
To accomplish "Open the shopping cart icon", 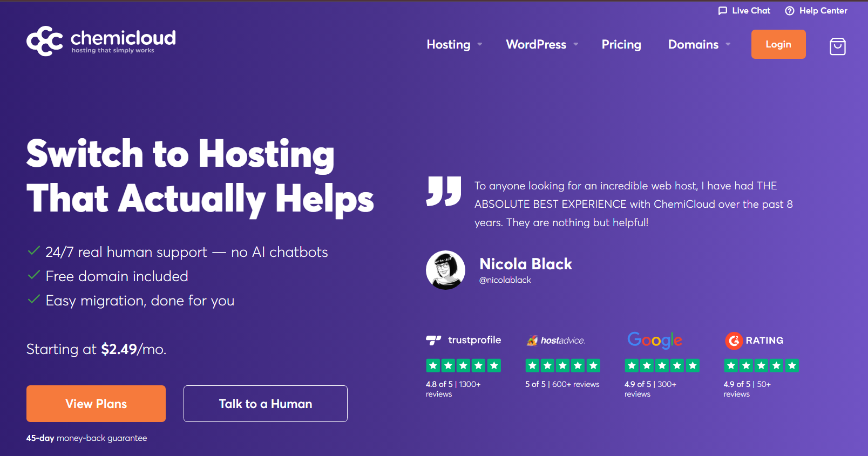I will click(837, 46).
